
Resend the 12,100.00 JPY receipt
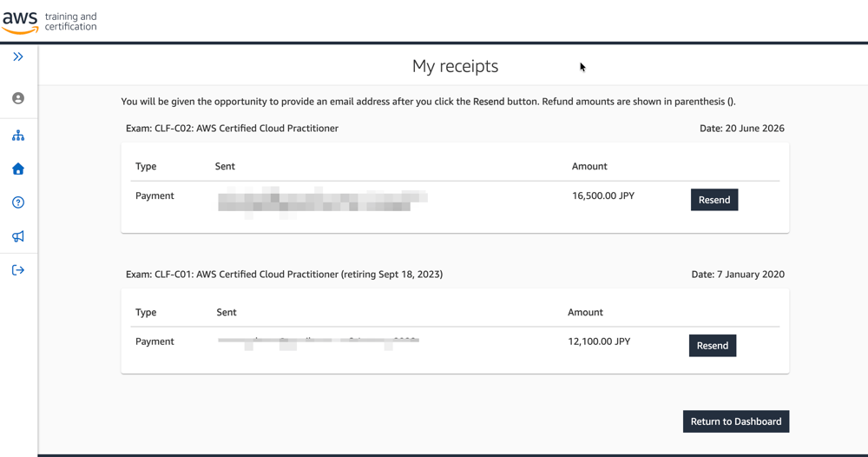(x=713, y=346)
